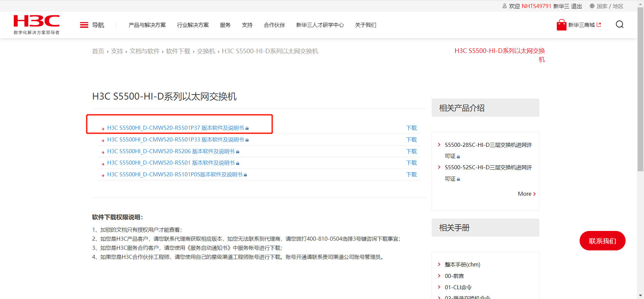The height and width of the screenshot is (299, 644).
Task: Open 整本手册(chm) manual link
Action: pos(463,264)
